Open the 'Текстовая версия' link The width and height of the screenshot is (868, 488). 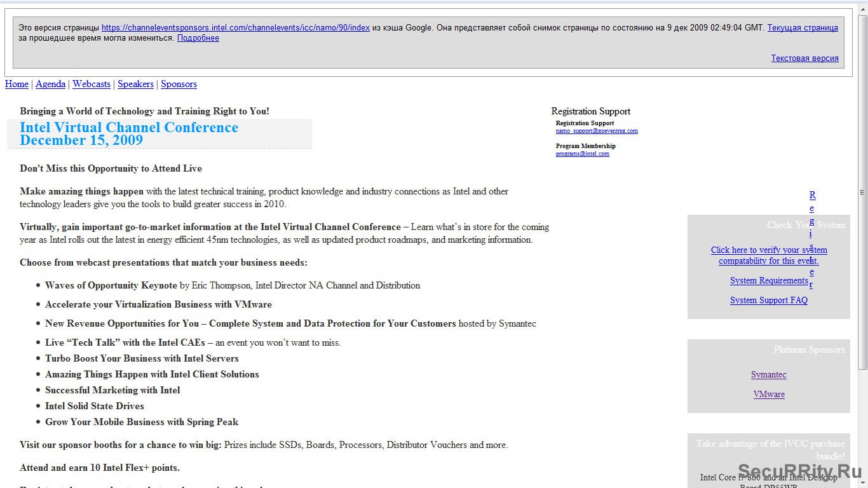coord(805,58)
